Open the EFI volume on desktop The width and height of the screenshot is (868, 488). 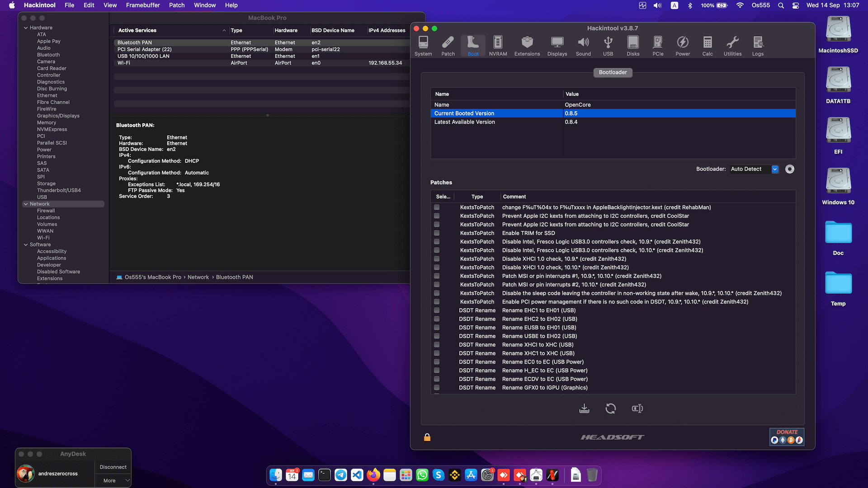pos(838,136)
